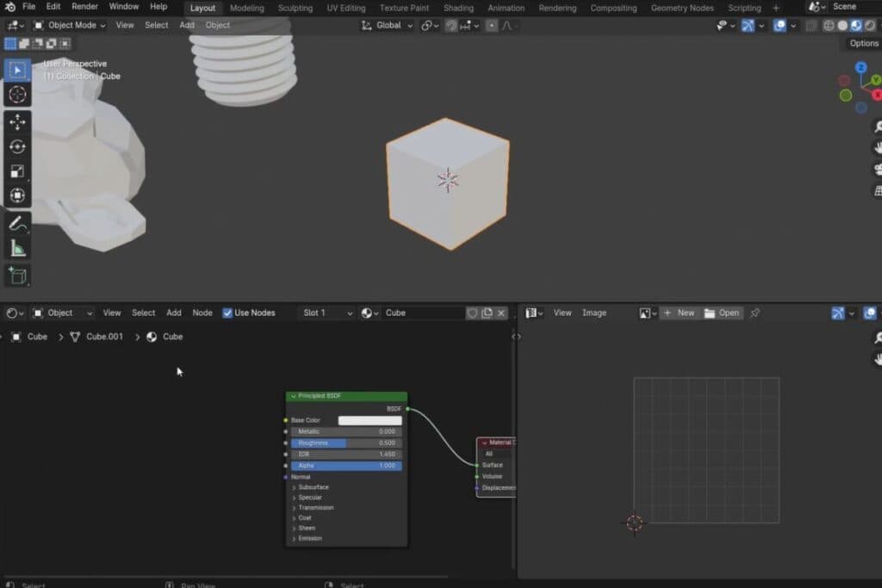The height and width of the screenshot is (588, 882).
Task: Open the Object Mode dropdown
Action: pos(71,25)
